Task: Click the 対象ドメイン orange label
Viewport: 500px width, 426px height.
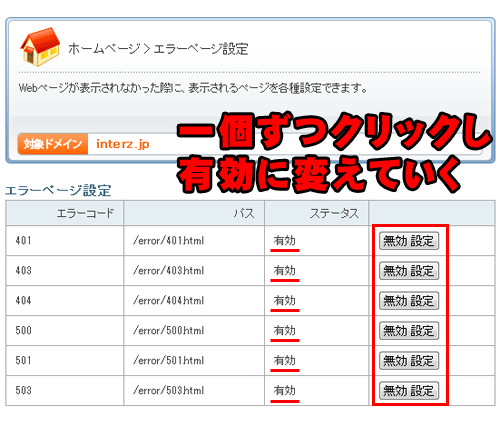Action: (53, 144)
